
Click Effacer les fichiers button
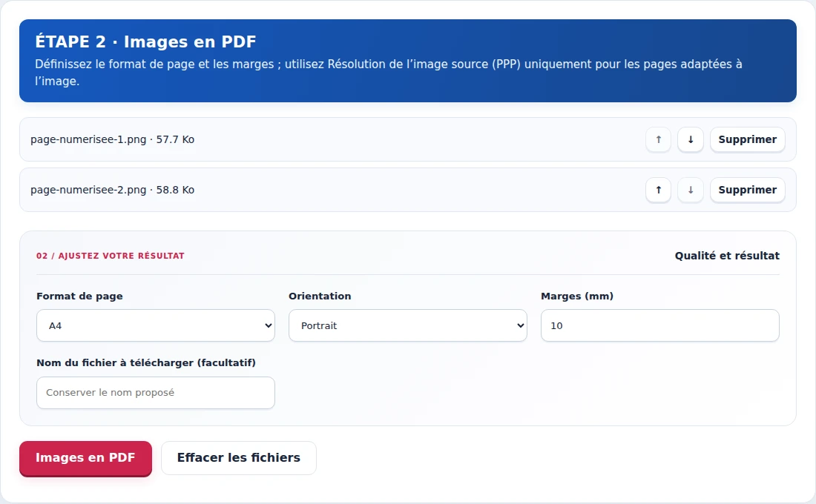pyautogui.click(x=239, y=458)
